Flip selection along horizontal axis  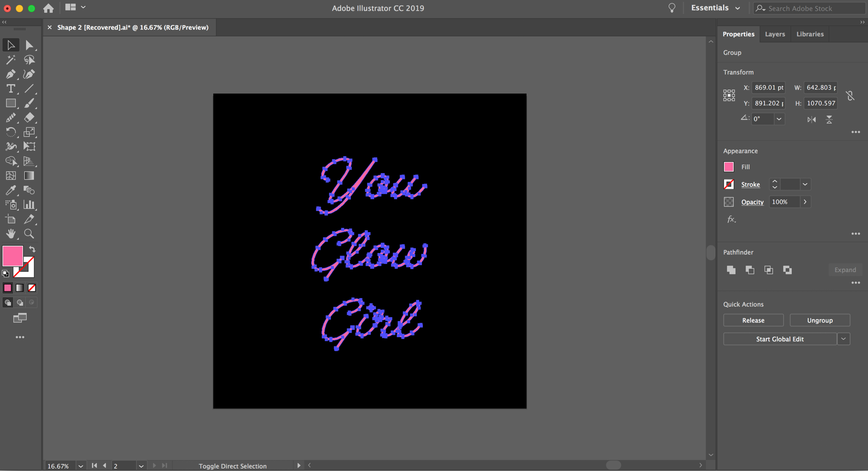click(x=811, y=120)
